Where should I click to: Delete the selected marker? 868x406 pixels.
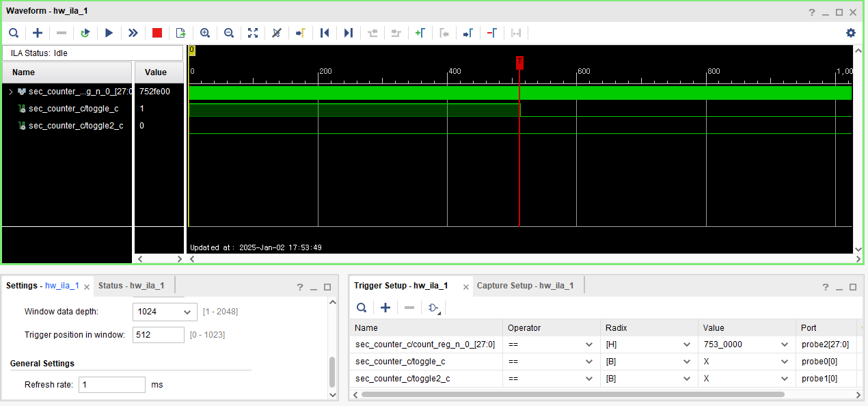(x=492, y=33)
